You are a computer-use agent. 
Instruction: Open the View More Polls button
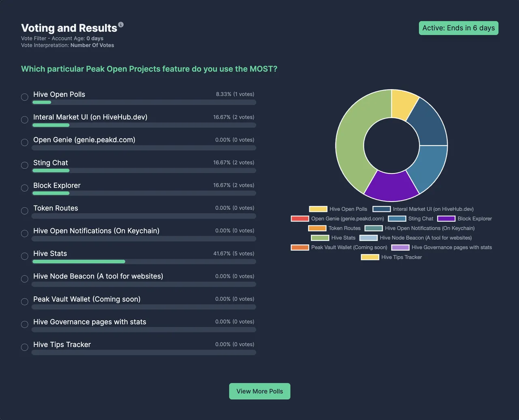(x=259, y=391)
